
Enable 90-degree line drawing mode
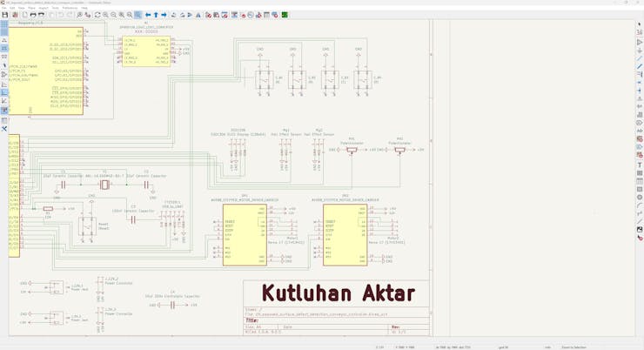[x=4, y=92]
